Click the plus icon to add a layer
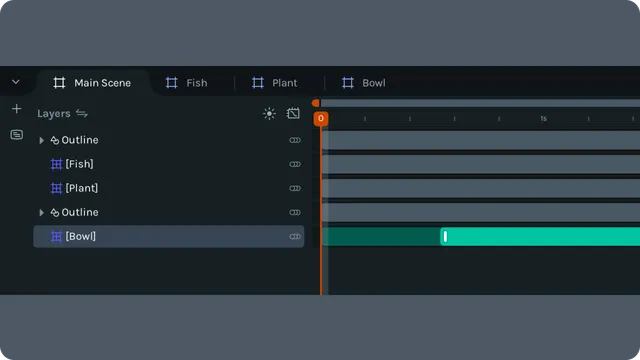This screenshot has height=360, width=640. [16, 109]
